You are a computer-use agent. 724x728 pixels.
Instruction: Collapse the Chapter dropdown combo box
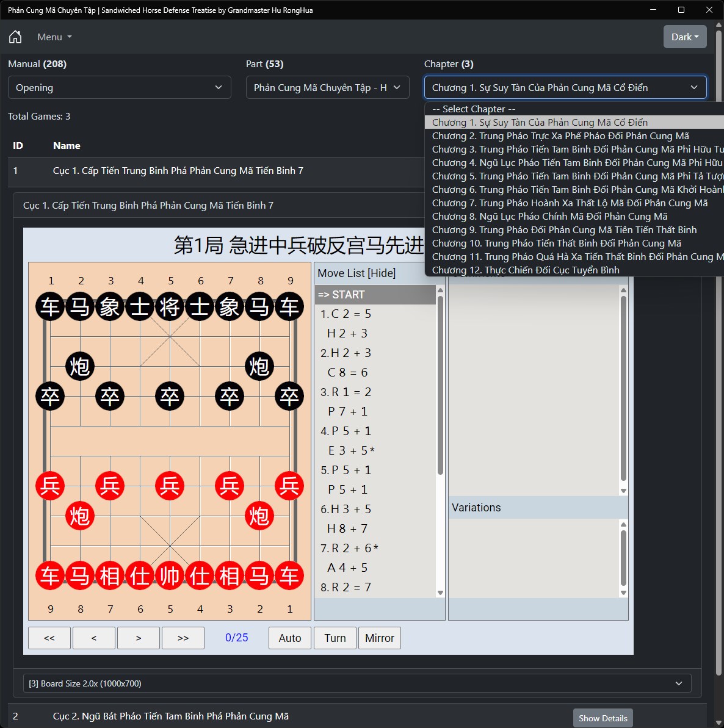click(x=565, y=87)
